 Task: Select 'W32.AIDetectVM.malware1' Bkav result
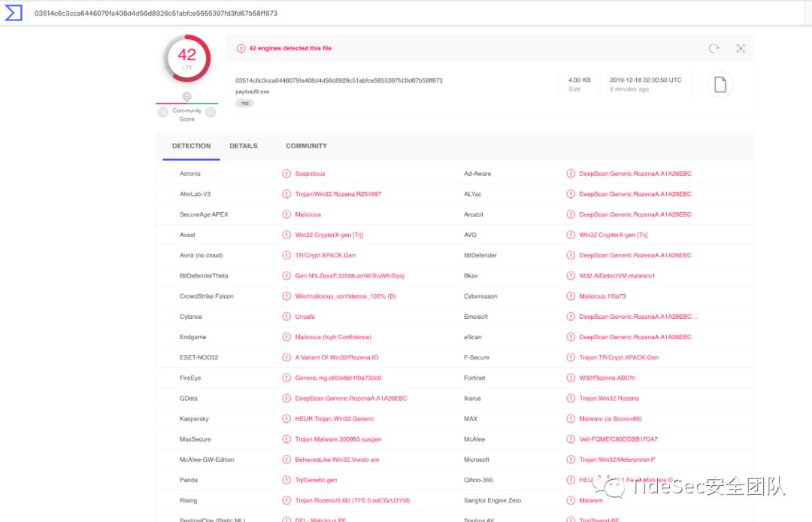pos(617,275)
